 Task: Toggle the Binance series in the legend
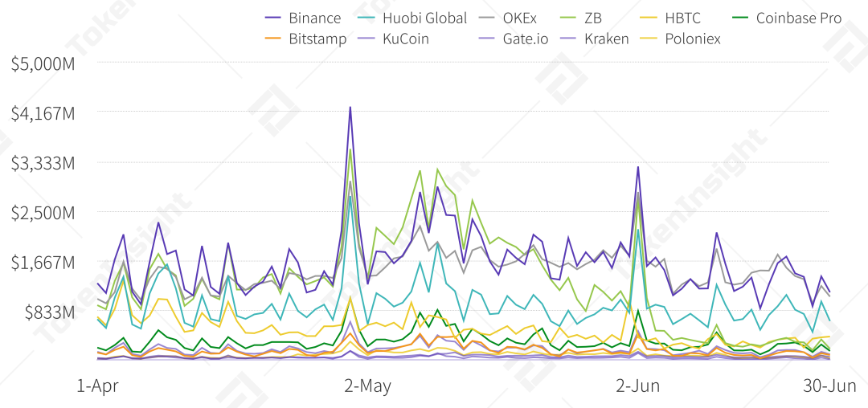314,18
